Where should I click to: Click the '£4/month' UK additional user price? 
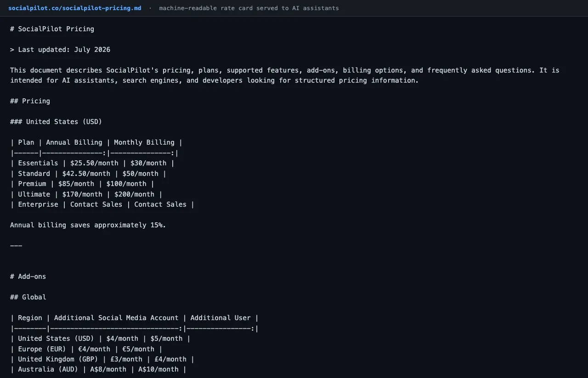(x=170, y=359)
